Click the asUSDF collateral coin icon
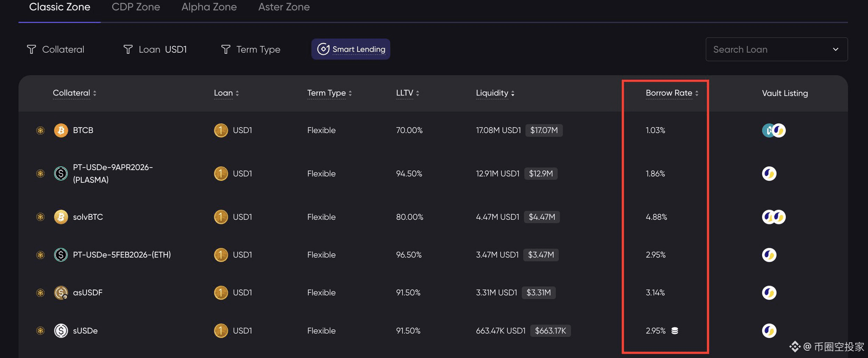Viewport: 868px width, 358px height. tap(61, 293)
